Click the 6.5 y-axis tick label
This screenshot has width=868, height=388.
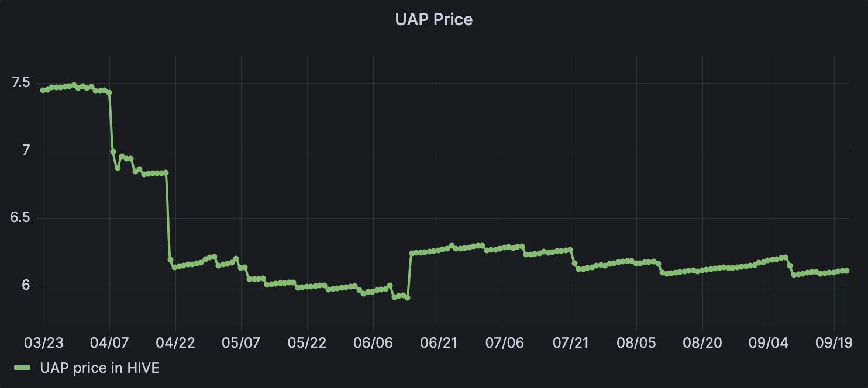tap(20, 218)
